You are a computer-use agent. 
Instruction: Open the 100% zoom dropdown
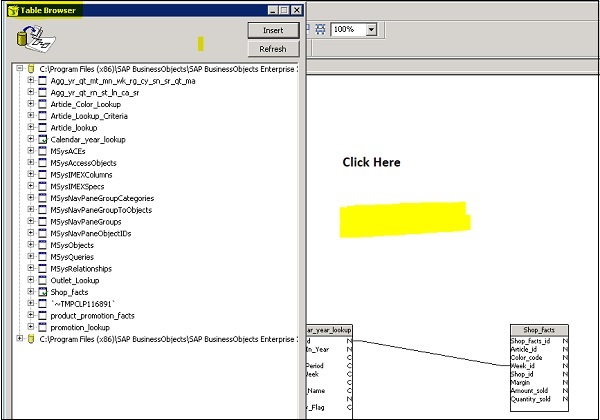click(371, 30)
